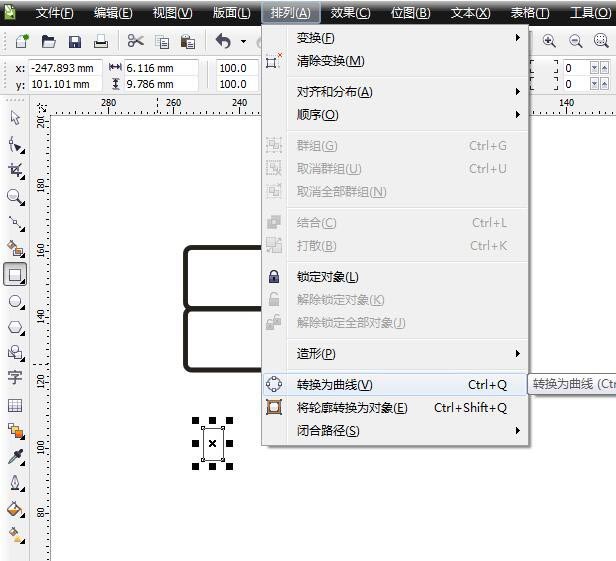Viewport: 616px width, 561px height.
Task: Click the y position field 101.101 mm
Action: [65, 84]
